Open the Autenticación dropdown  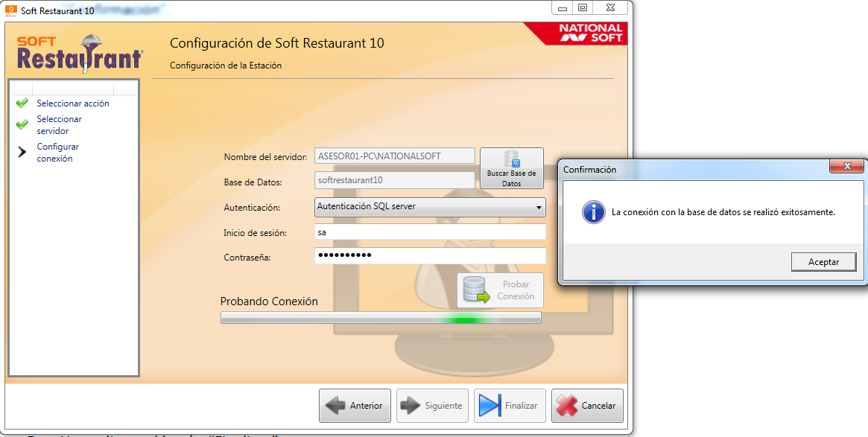[x=430, y=207]
